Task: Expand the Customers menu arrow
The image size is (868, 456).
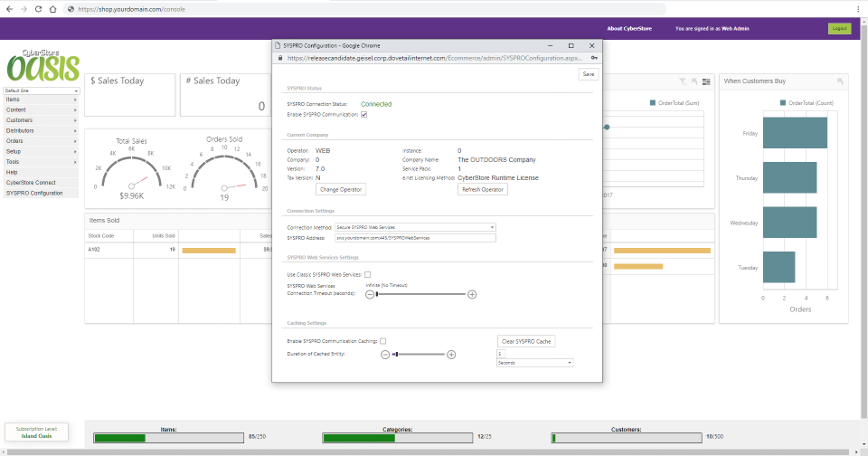Action: click(x=75, y=120)
